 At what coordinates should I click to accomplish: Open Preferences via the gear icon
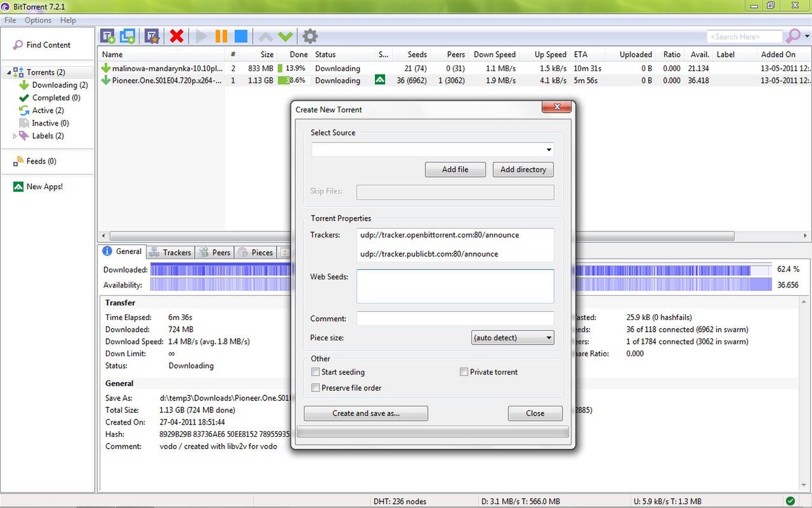pyautogui.click(x=310, y=36)
